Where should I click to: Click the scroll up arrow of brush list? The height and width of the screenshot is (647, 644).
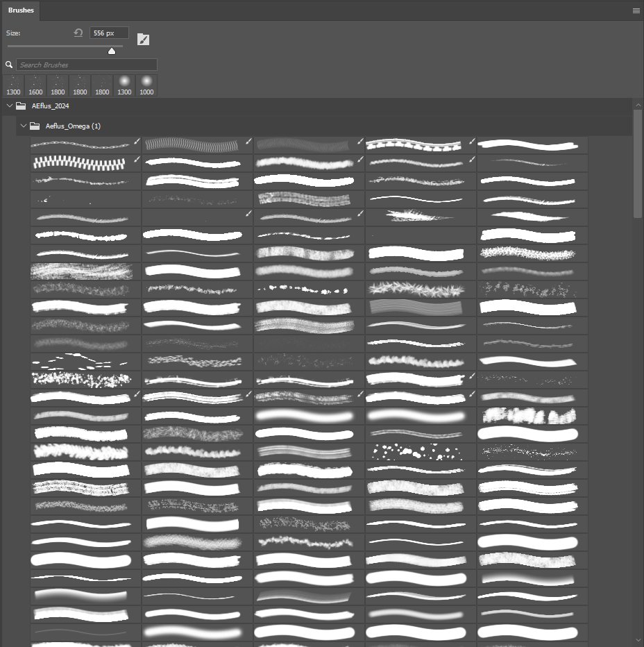point(638,105)
